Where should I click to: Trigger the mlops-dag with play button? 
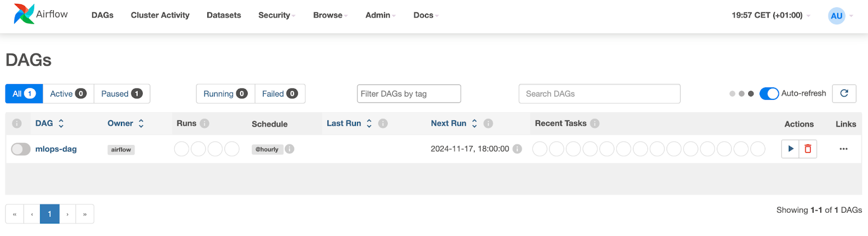790,149
